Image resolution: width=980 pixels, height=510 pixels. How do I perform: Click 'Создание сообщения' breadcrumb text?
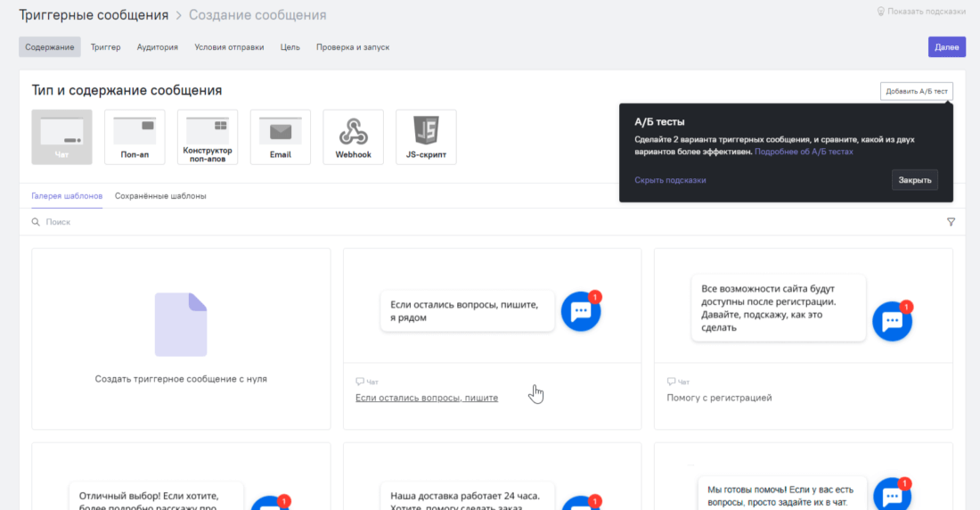pyautogui.click(x=257, y=15)
